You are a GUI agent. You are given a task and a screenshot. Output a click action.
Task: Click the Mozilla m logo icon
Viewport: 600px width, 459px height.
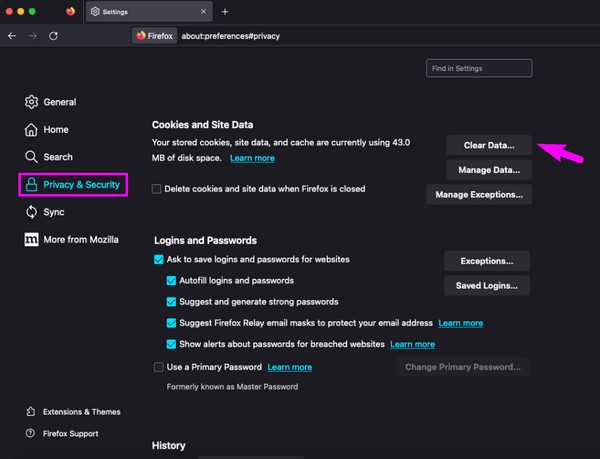(31, 239)
